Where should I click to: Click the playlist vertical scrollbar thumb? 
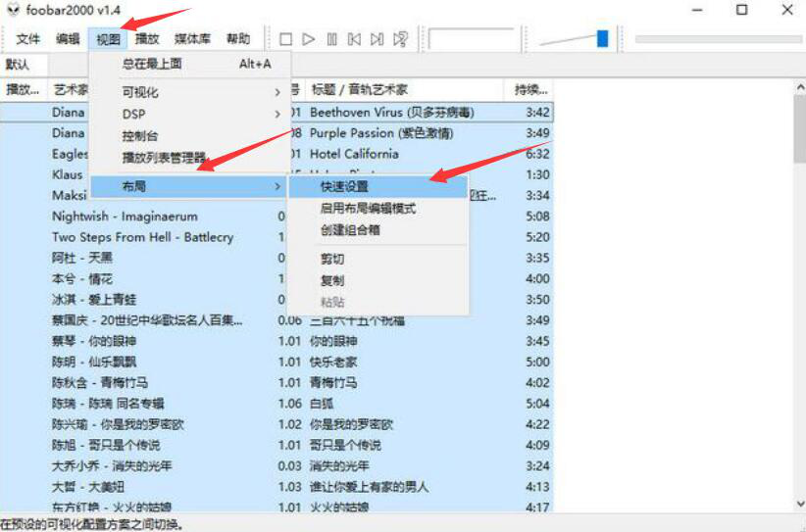tap(800, 129)
